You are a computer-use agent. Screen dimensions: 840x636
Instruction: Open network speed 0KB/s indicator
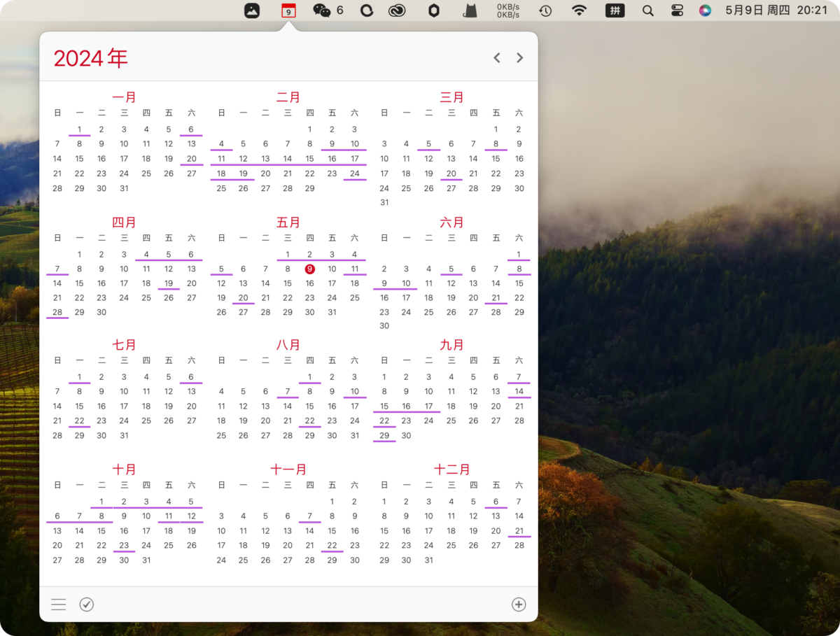click(508, 10)
